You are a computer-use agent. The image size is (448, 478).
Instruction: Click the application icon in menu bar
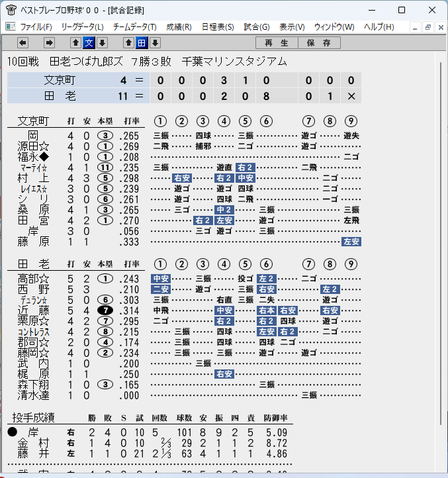pos(11,27)
